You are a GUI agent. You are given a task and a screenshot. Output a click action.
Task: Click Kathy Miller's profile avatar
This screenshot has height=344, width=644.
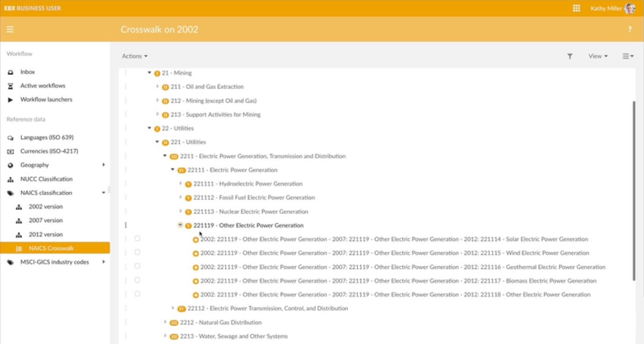pyautogui.click(x=630, y=8)
